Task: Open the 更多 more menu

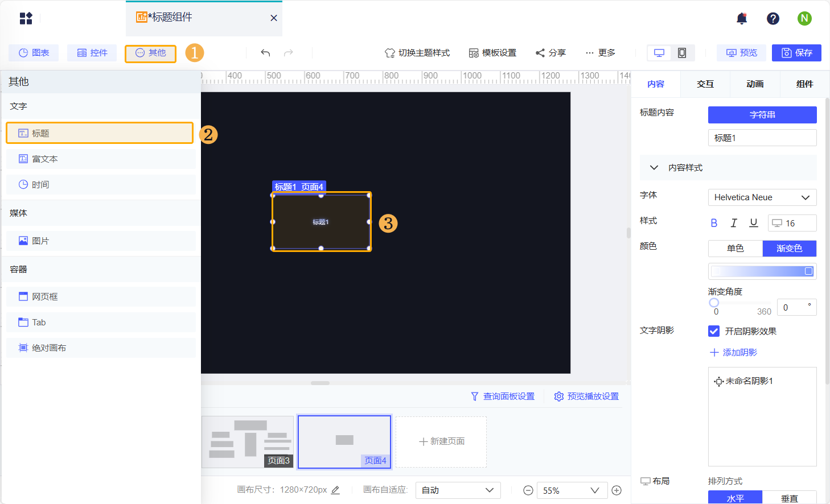Action: 601,53
